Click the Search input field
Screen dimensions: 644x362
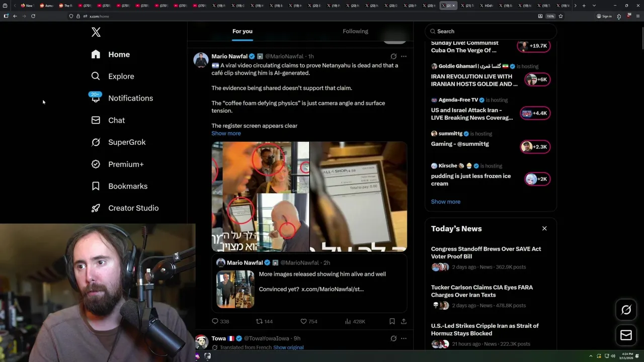tap(491, 31)
